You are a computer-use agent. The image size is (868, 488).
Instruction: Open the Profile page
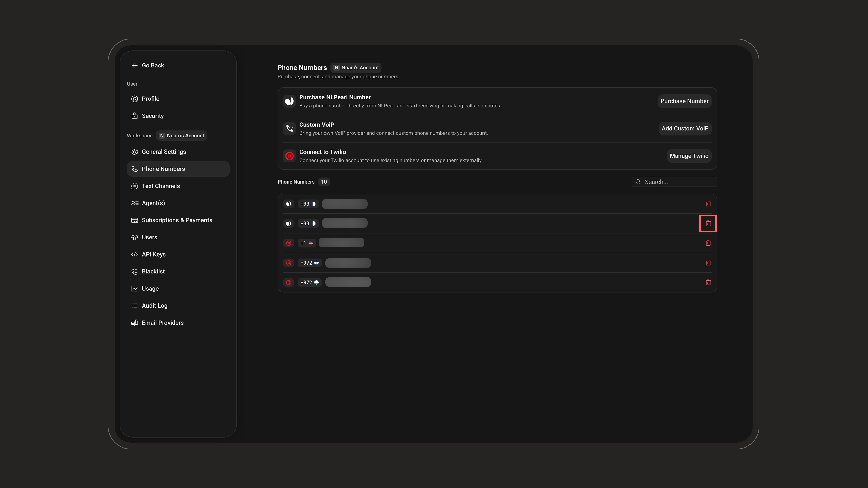pos(178,99)
